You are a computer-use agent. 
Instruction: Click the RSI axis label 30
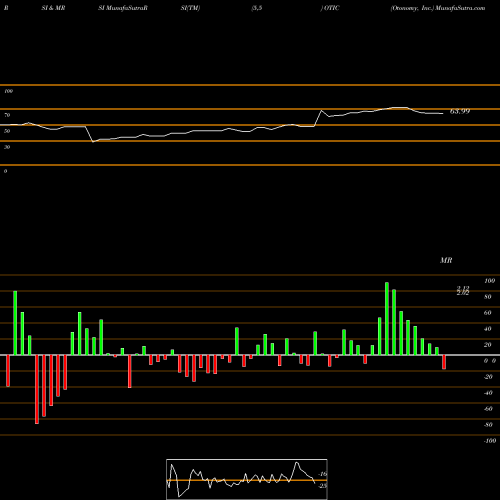tap(7, 147)
